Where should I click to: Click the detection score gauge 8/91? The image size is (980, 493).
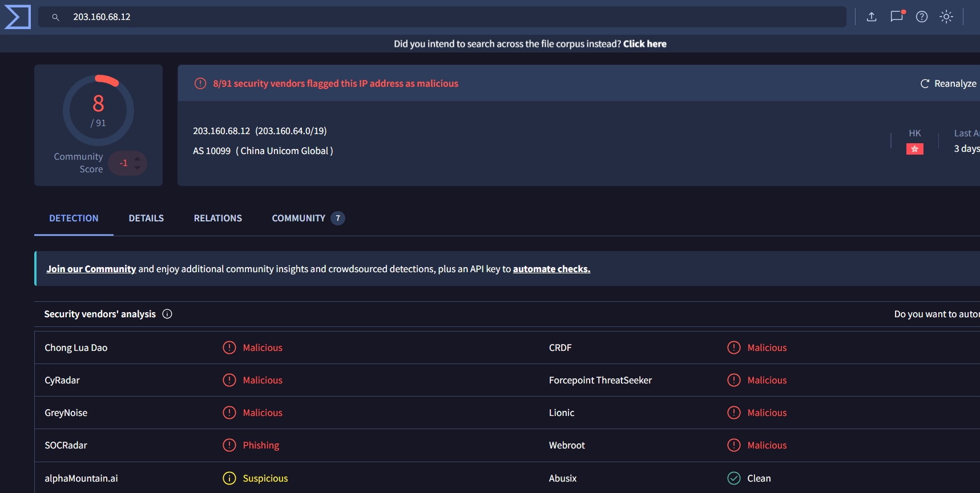(98, 110)
